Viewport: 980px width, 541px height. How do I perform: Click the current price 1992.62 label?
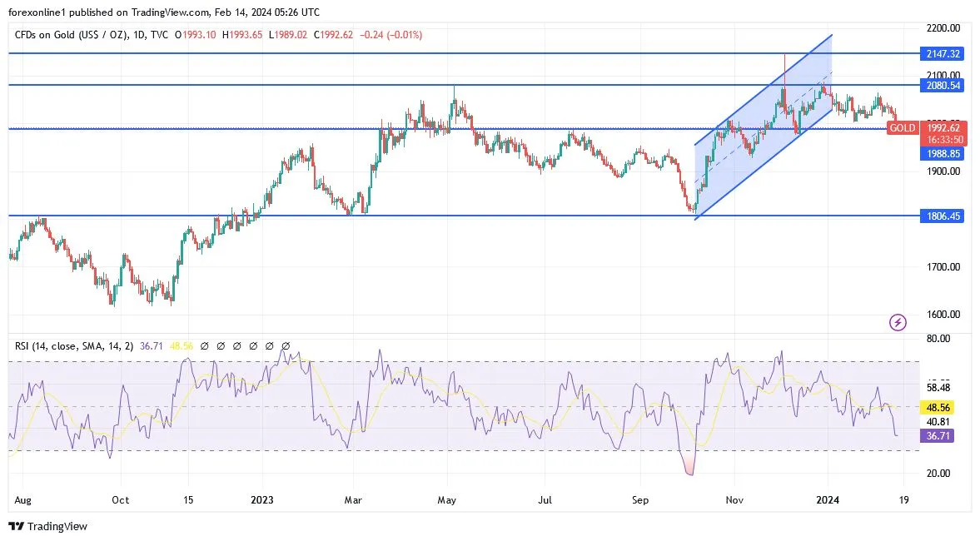943,128
